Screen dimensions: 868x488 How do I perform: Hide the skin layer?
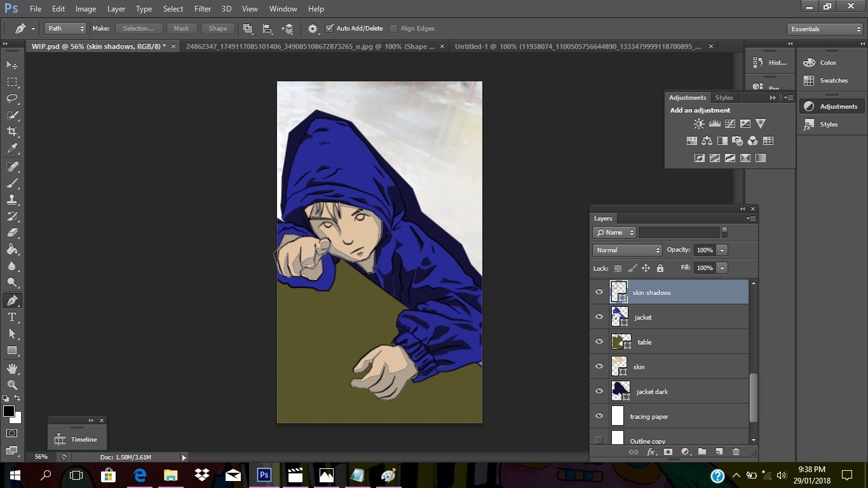pos(599,367)
